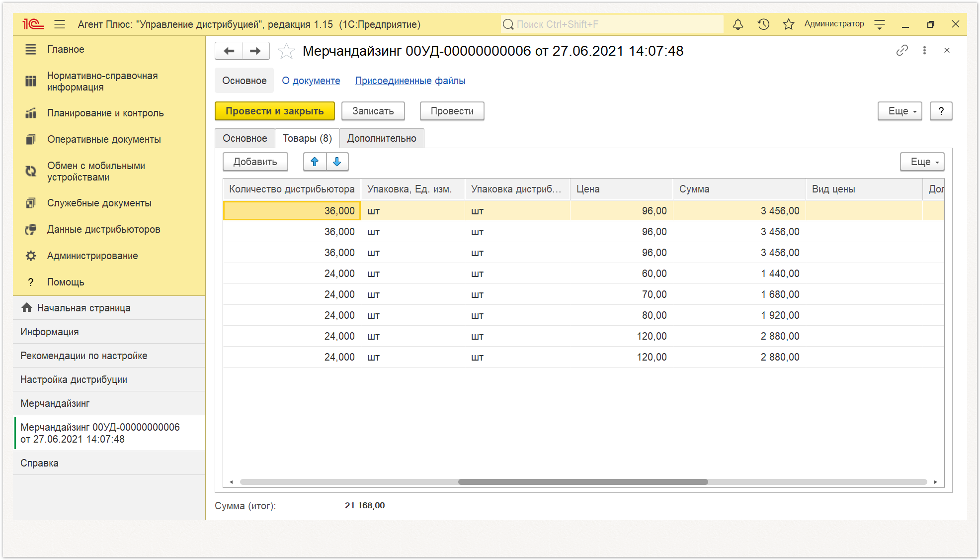Open Присоединенные файлы link
The width and height of the screenshot is (980, 560).
point(410,81)
